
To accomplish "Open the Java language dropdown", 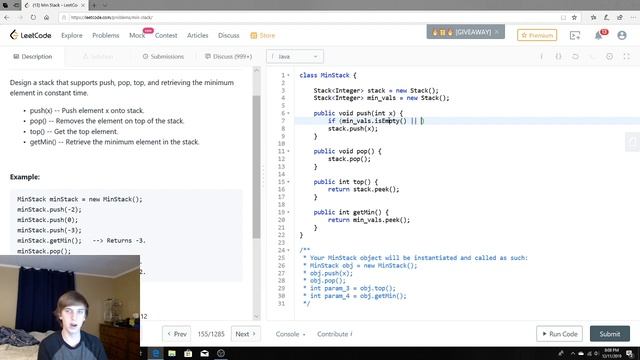I will click(x=295, y=56).
